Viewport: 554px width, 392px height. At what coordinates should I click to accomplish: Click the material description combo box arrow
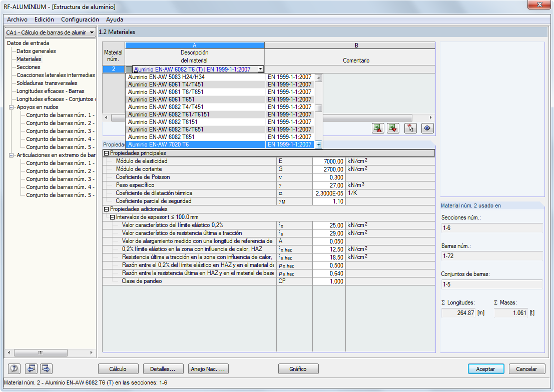[260, 69]
